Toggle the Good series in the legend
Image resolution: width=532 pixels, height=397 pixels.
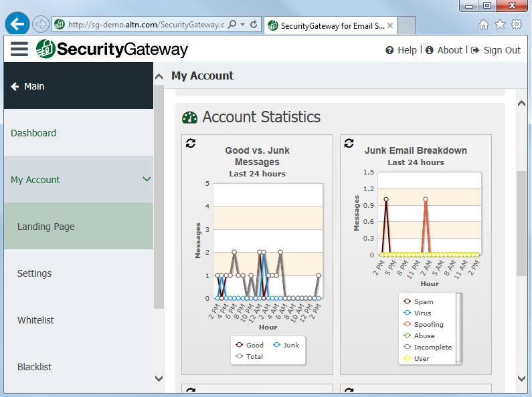250,345
